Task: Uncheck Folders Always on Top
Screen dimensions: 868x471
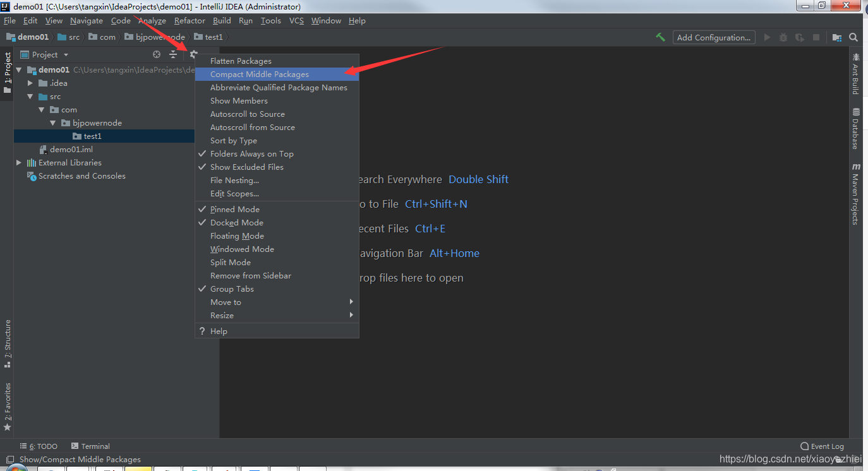Action: pos(277,153)
